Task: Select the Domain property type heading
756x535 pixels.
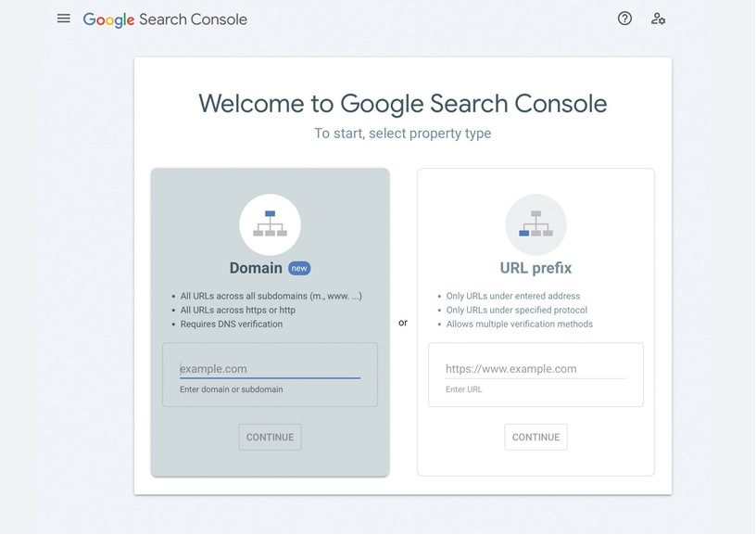Action: tap(256, 268)
